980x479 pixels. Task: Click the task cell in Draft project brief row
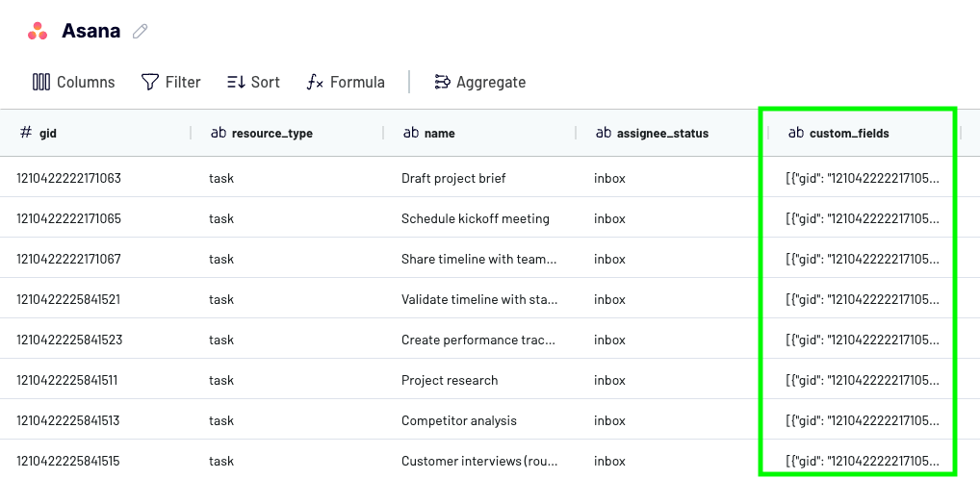221,178
